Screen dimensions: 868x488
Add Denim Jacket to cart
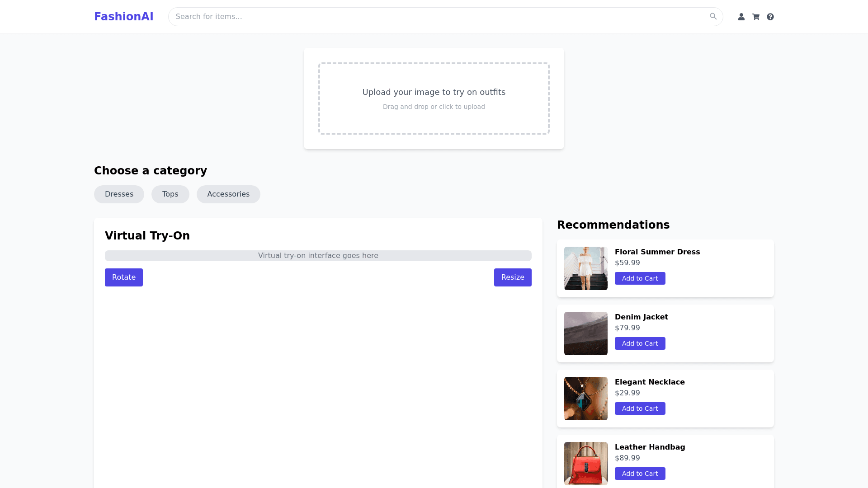click(x=640, y=343)
